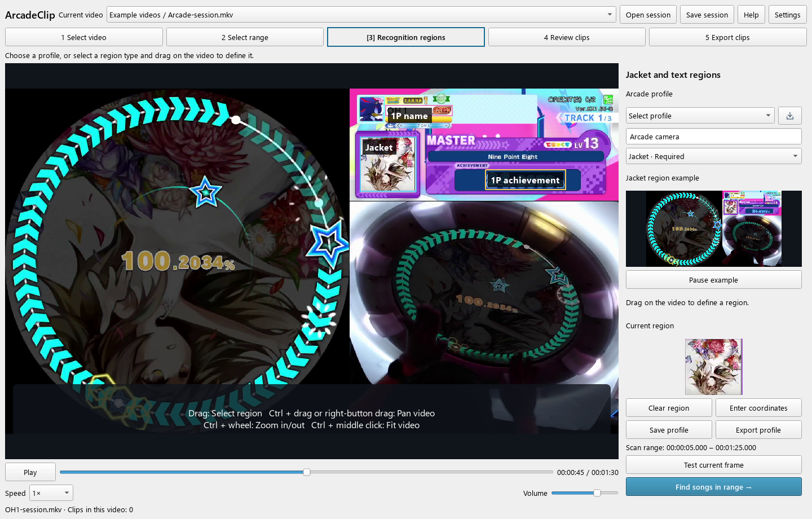The width and height of the screenshot is (812, 519).
Task: Switch to 5 Export clips step
Action: click(x=727, y=37)
